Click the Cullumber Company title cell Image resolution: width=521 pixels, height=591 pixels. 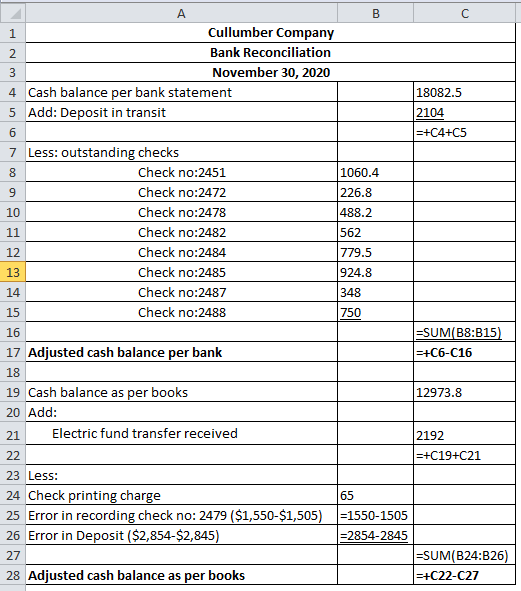(x=270, y=33)
